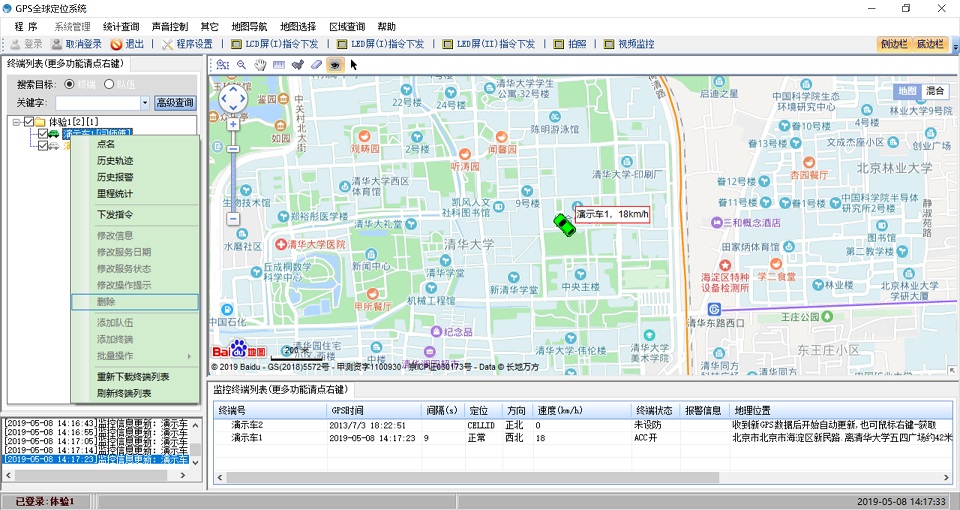Toggle the 侧边栏 sidebar button
This screenshot has width=960, height=510.
pyautogui.click(x=894, y=44)
